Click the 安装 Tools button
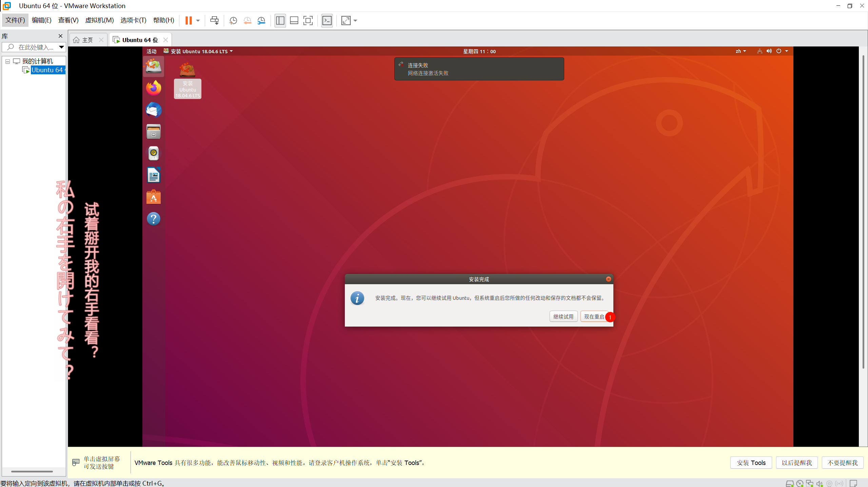868x487 pixels. 751,463
